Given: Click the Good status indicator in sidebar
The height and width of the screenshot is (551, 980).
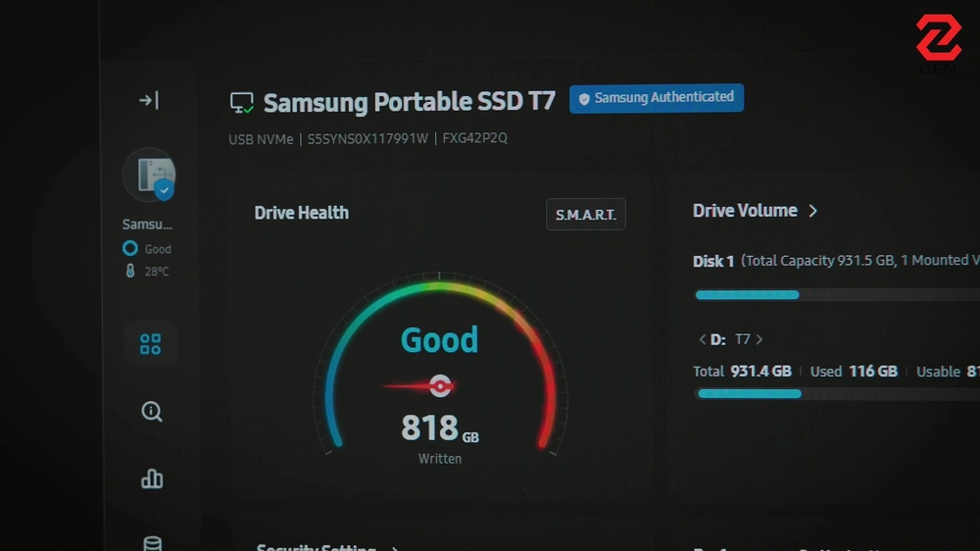Looking at the screenshot, I should coord(148,249).
